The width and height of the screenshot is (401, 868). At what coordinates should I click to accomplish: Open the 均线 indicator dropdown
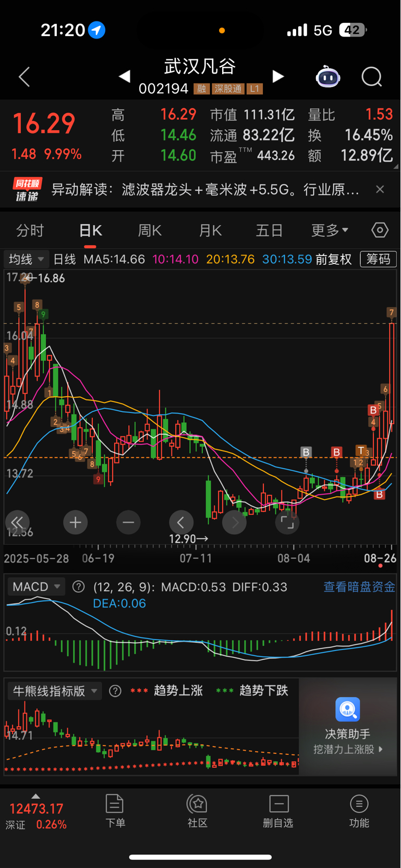click(x=26, y=259)
